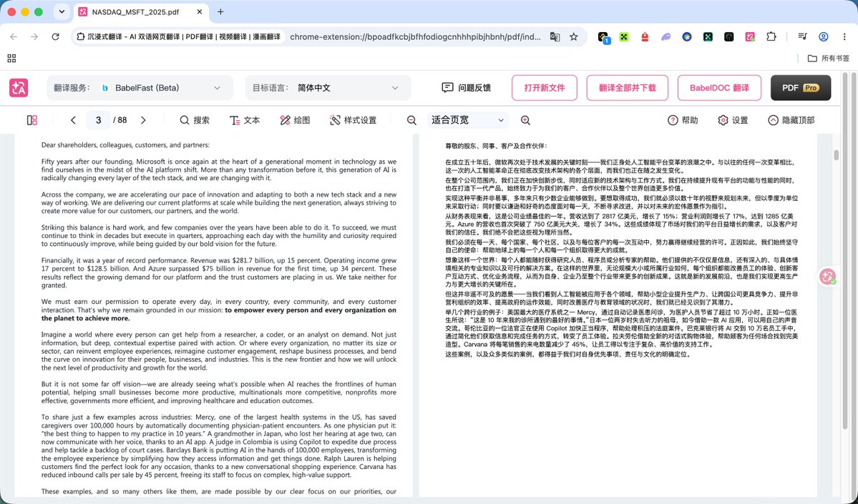Click the page number input field
This screenshot has width=858, height=504.
coord(99,120)
